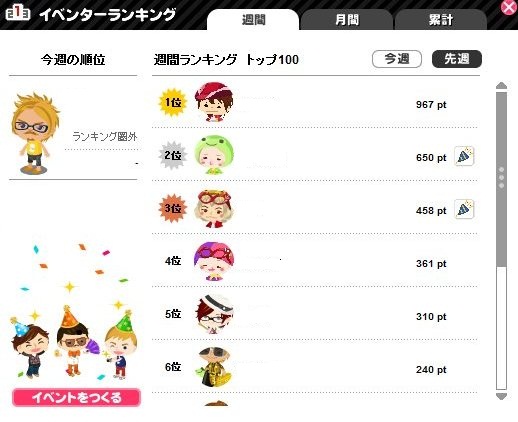
Task: Select the 4th place purple cap avatar
Action: [x=214, y=261]
